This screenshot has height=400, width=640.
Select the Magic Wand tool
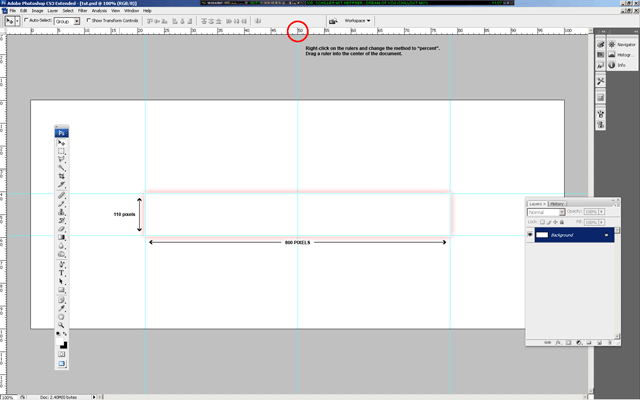(61, 168)
